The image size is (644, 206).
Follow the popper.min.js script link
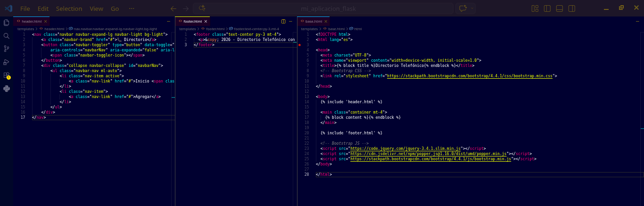429,154
